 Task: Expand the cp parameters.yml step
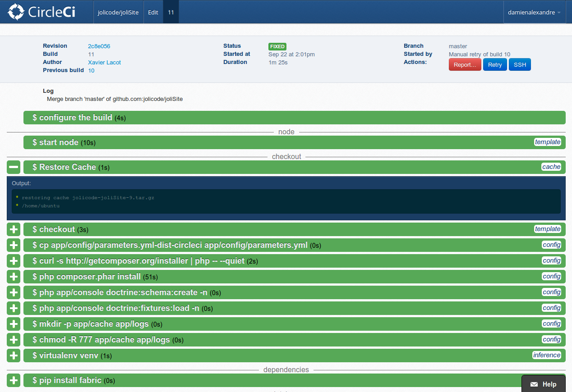pos(14,245)
